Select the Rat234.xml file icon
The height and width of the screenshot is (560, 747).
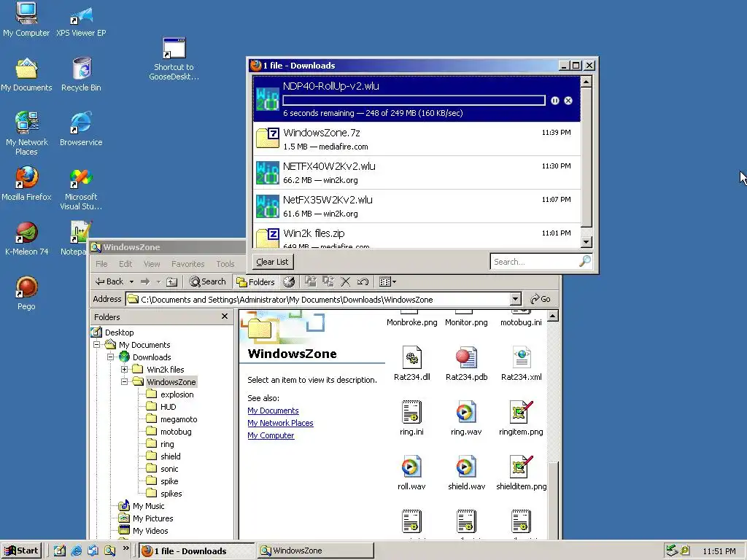pyautogui.click(x=521, y=364)
